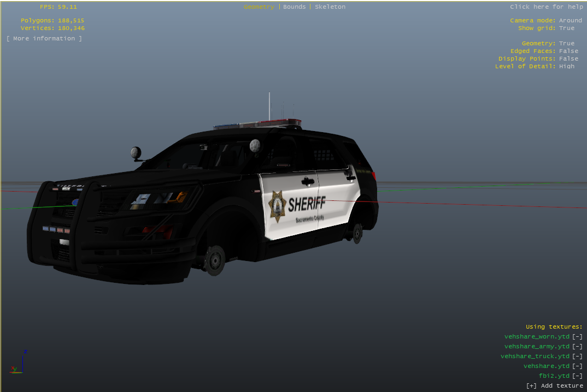Click the Add texture button
587x392 pixels.
[x=554, y=385]
